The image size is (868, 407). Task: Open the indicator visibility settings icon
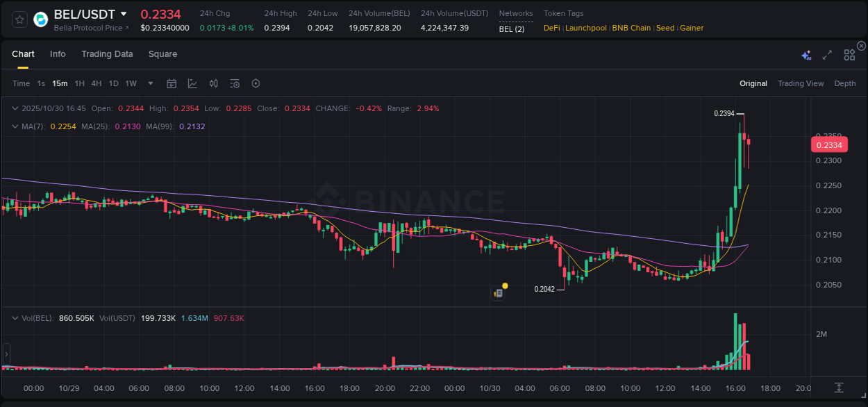click(x=234, y=83)
